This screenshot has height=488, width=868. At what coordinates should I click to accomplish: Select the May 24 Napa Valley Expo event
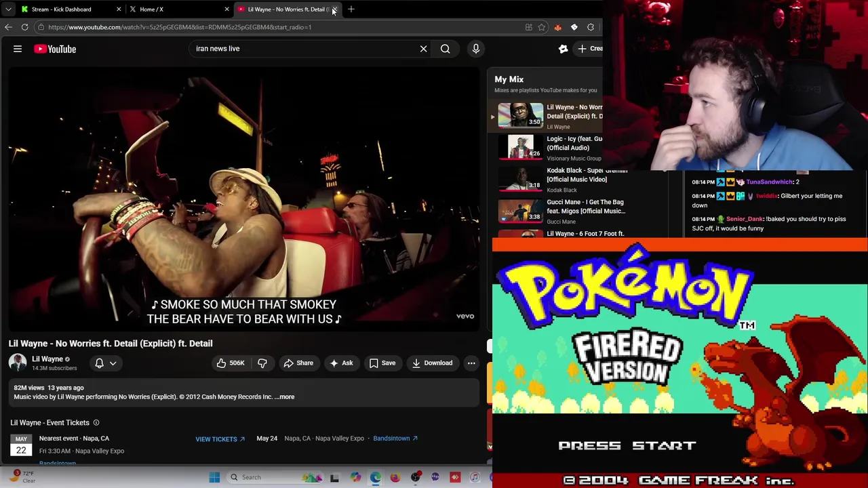(x=311, y=439)
